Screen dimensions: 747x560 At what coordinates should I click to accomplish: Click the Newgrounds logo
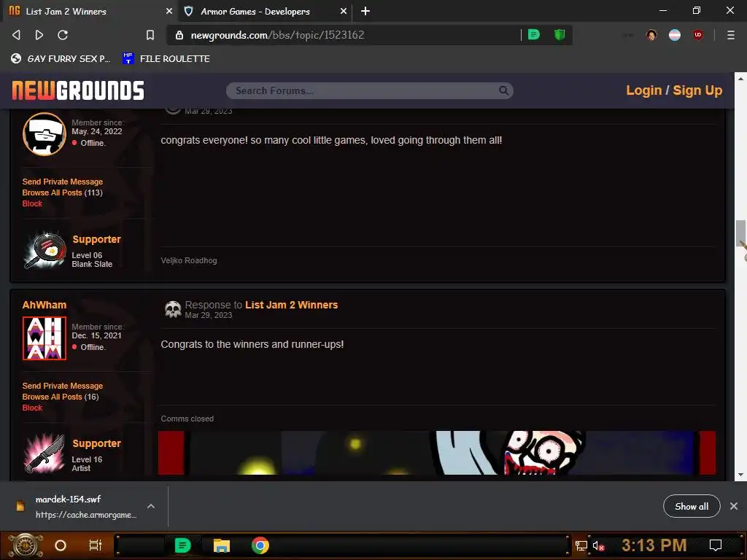point(78,90)
